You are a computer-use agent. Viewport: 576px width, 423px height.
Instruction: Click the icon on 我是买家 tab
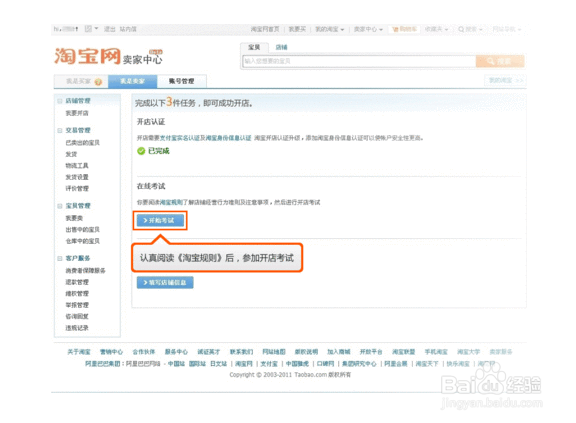[x=98, y=82]
